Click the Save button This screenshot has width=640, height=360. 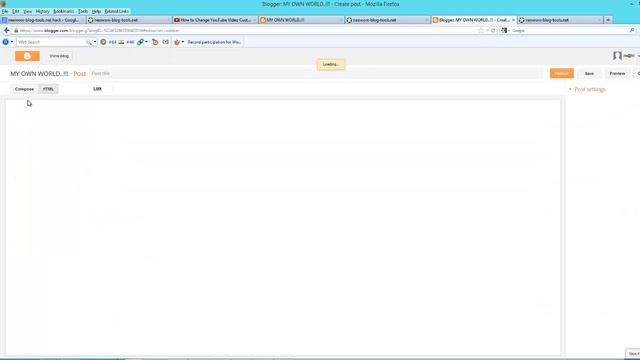(589, 73)
